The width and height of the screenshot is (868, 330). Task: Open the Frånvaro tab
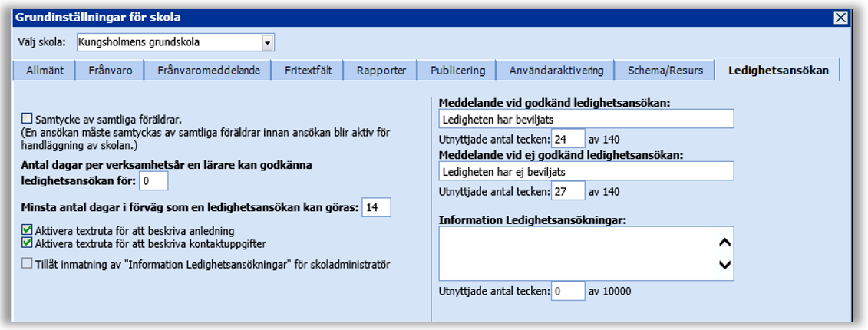coord(110,71)
